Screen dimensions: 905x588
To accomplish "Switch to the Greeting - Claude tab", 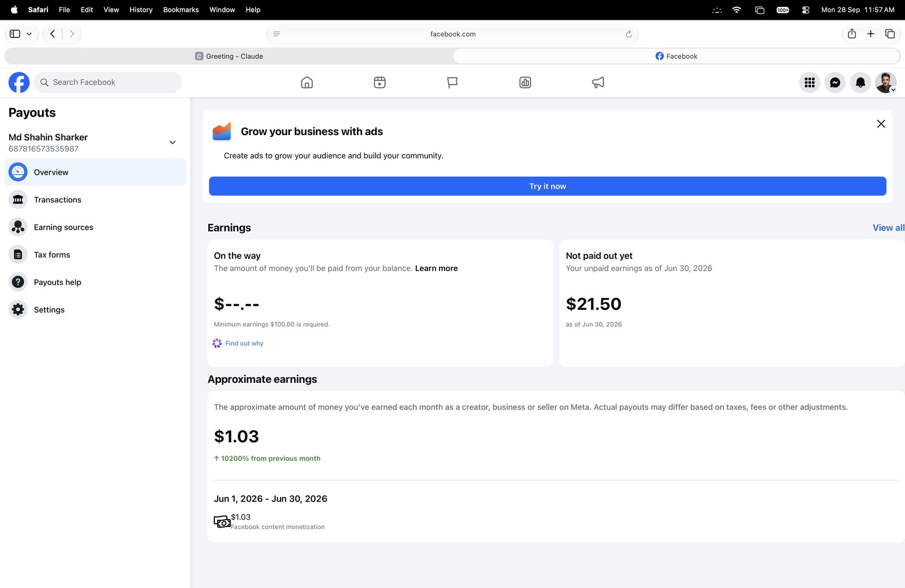I will [229, 56].
